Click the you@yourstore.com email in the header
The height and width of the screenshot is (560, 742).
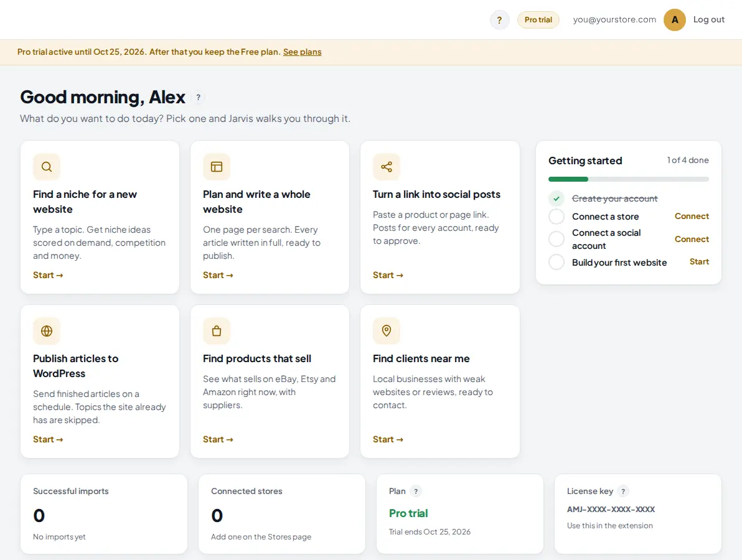coord(614,19)
